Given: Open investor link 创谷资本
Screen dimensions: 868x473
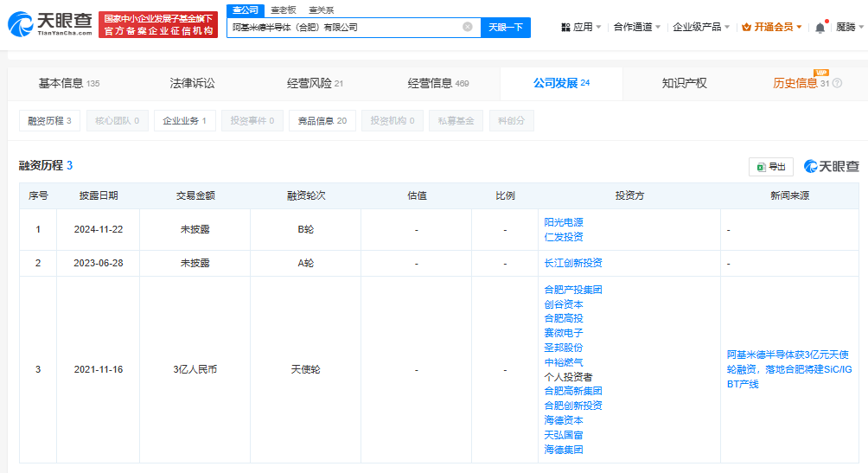Looking at the screenshot, I should tap(564, 304).
